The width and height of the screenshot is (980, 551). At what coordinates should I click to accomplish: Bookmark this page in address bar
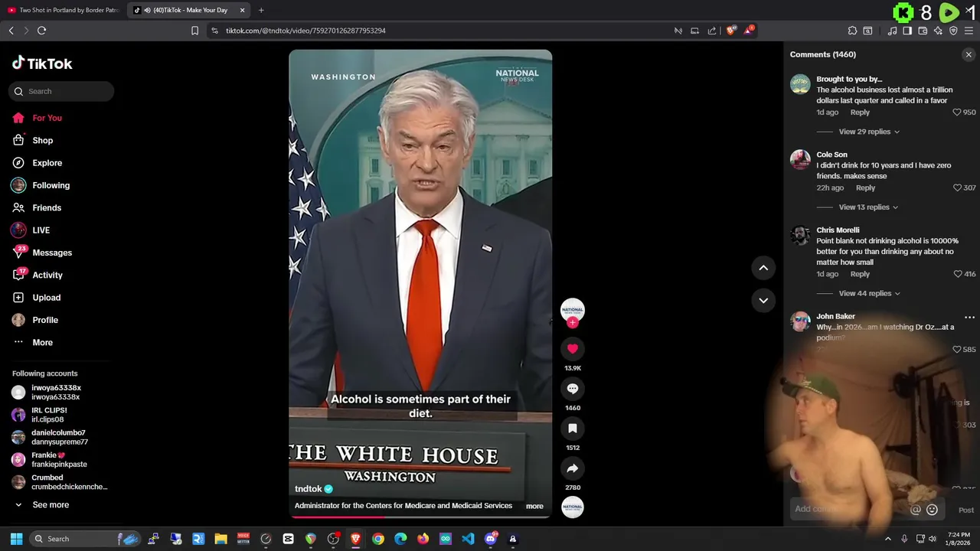(x=194, y=31)
